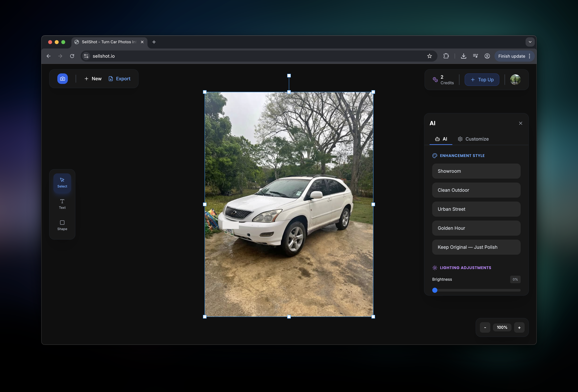Click the Brightness slider handle
Screen dimensions: 578x392
[435, 290]
